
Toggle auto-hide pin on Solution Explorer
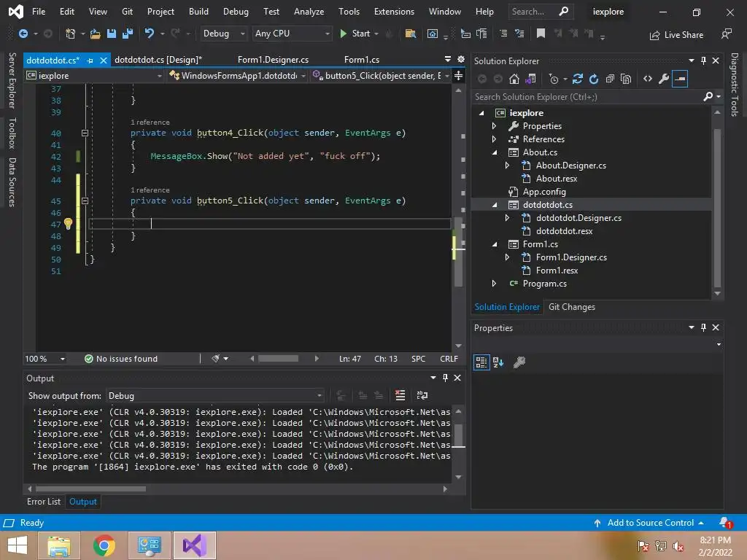click(703, 61)
